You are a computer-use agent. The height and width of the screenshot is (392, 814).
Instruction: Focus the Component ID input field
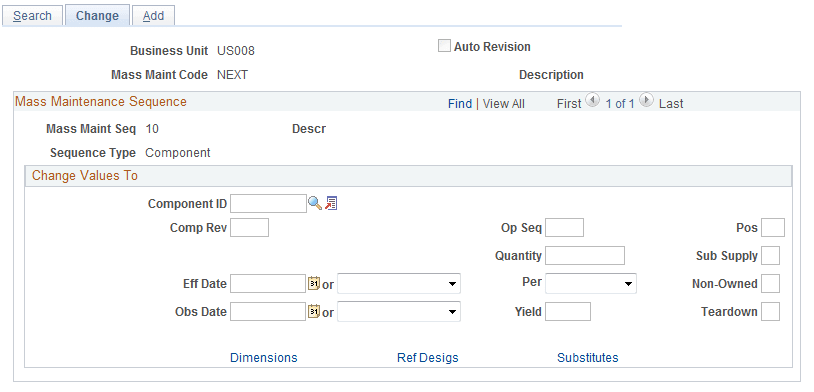coord(268,204)
